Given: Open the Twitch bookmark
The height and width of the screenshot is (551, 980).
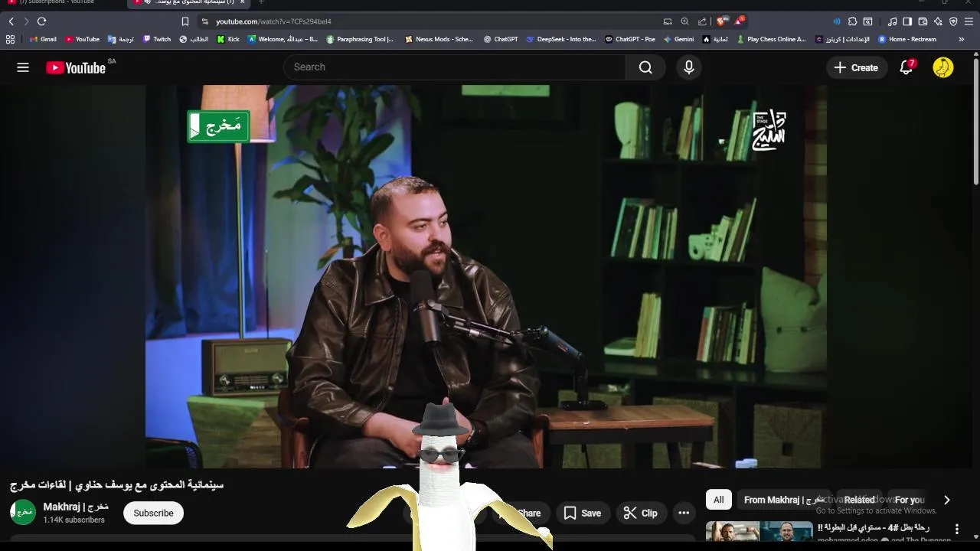Looking at the screenshot, I should point(157,39).
